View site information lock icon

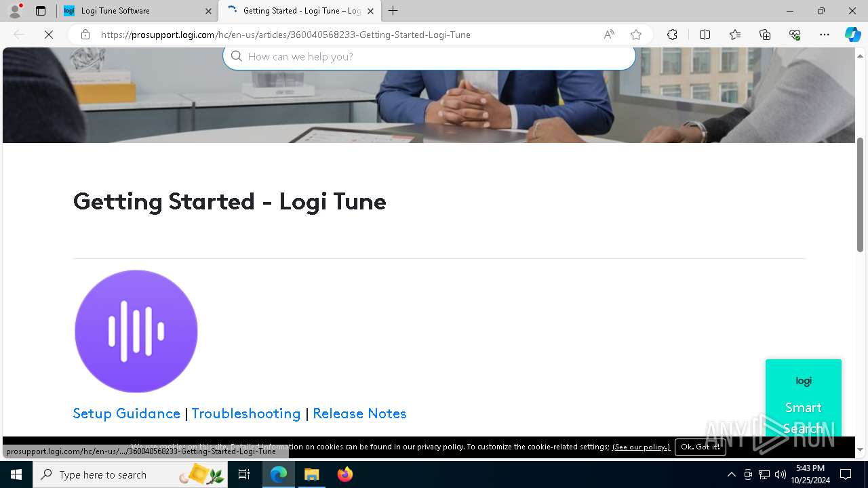[85, 35]
